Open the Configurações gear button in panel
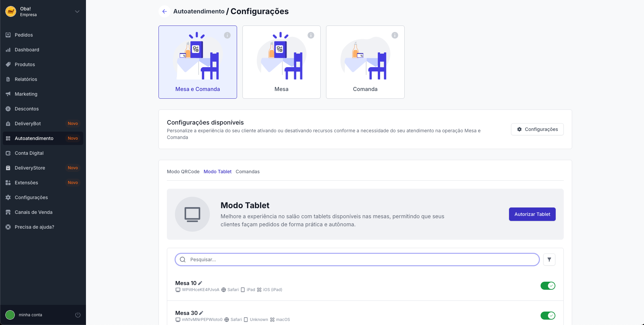Screen dimensions: 644x325 (x=537, y=129)
